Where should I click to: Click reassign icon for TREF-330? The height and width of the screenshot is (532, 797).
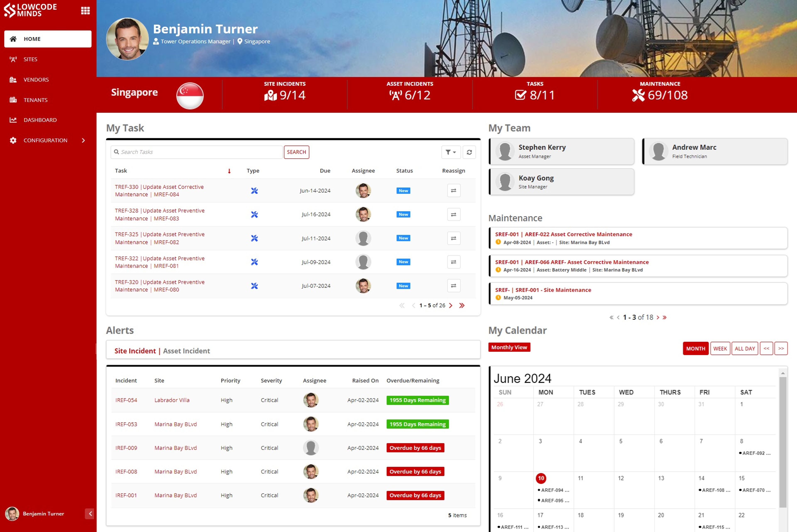click(x=454, y=191)
